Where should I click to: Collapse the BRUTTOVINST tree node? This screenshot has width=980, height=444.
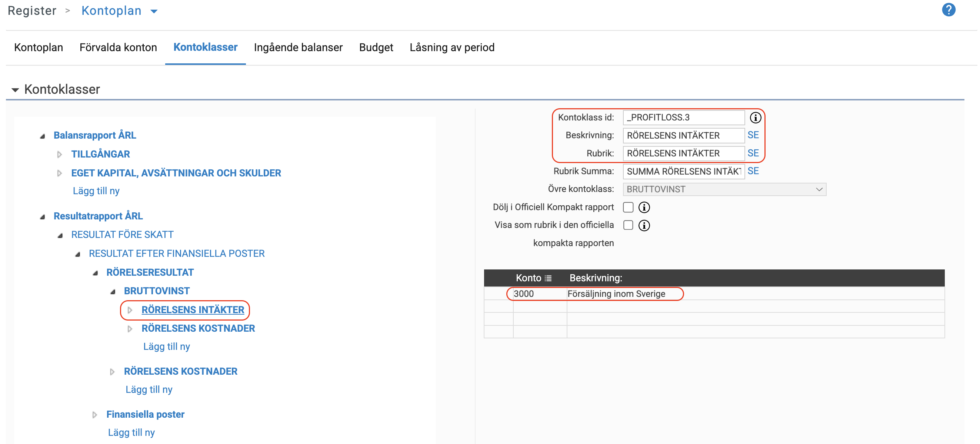(113, 291)
